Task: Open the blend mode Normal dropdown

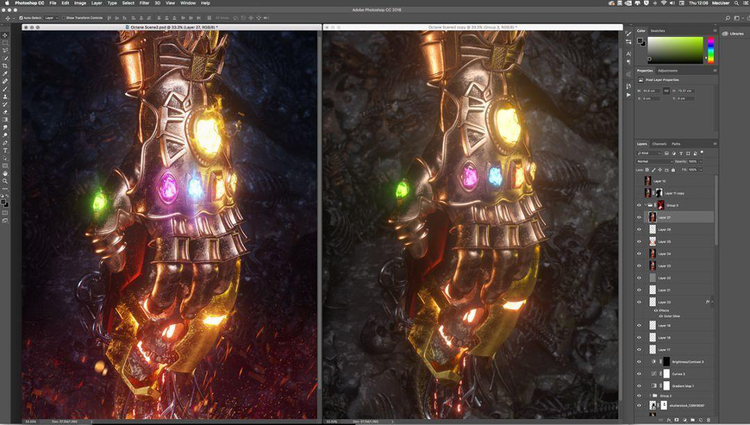Action: click(654, 162)
